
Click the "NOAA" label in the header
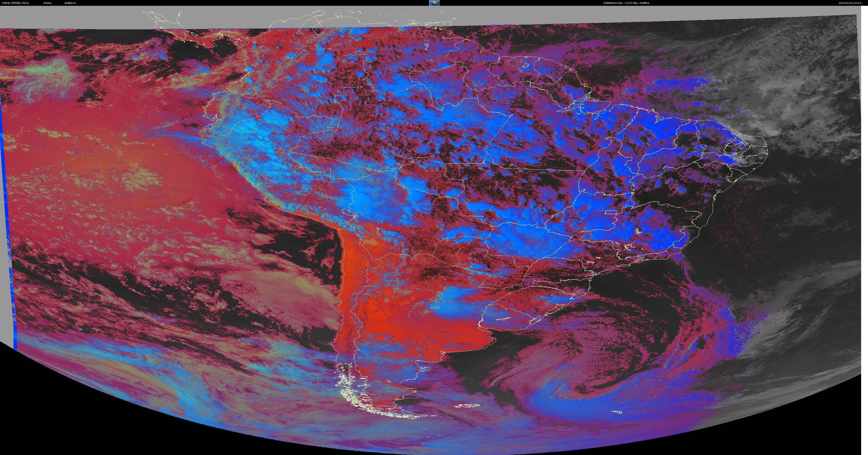(48, 3)
